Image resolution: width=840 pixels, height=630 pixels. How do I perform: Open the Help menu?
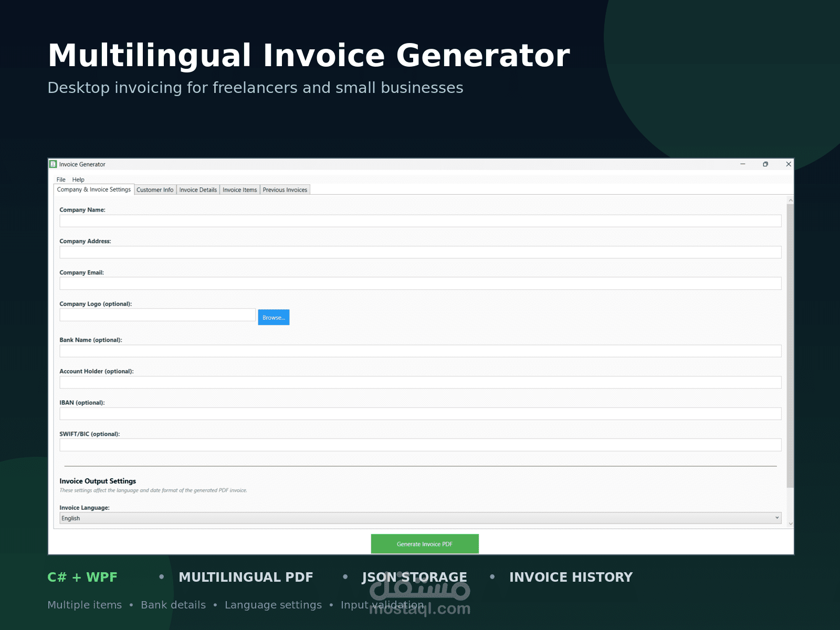(x=78, y=180)
